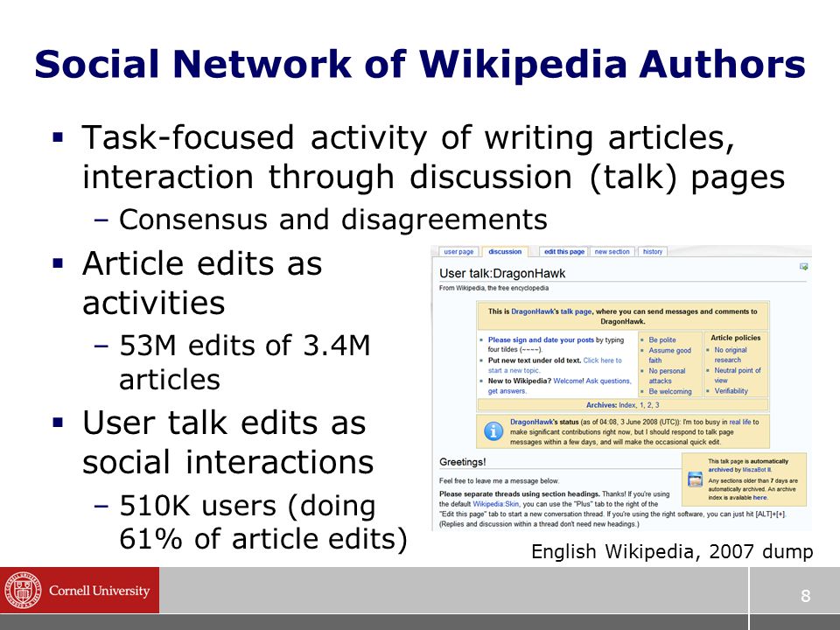Click 'From Wikipedia, the free encyclopedia' text
840x630 pixels.
(x=493, y=288)
